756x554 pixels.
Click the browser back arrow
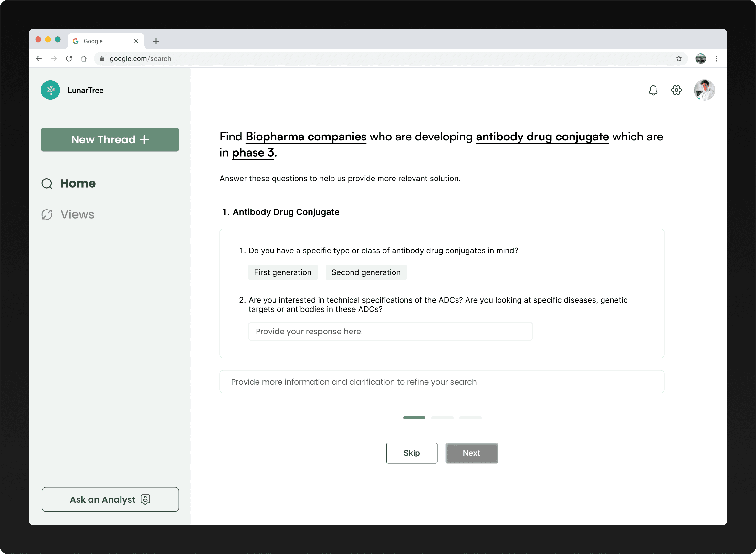39,59
